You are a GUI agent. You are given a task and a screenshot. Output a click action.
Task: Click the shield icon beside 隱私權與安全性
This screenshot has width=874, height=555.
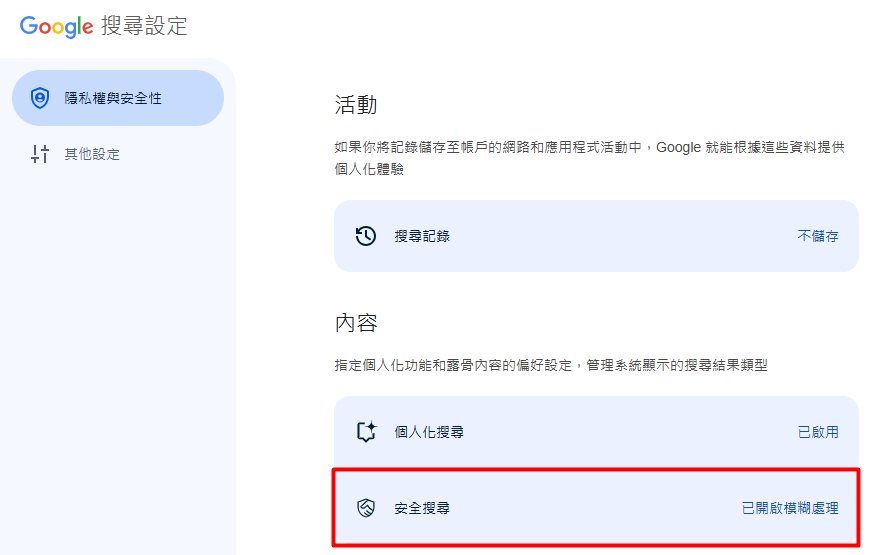pyautogui.click(x=40, y=98)
